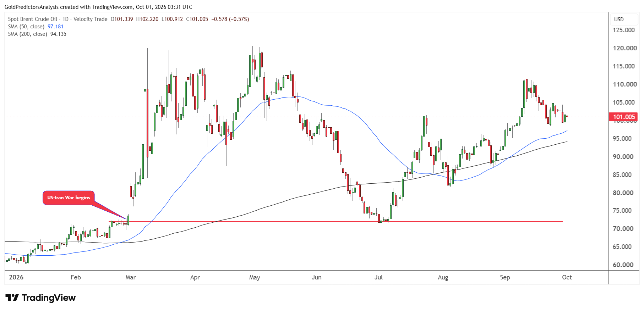Click the 115.000 price axis label
The height and width of the screenshot is (311, 644).
tap(624, 66)
